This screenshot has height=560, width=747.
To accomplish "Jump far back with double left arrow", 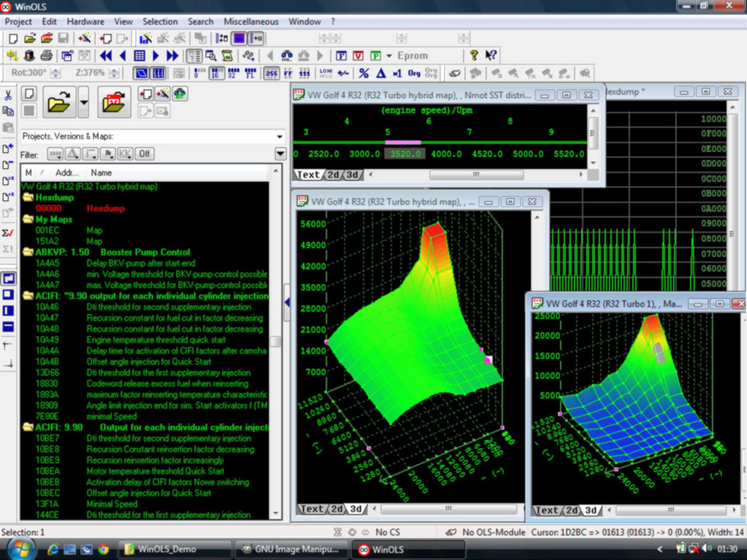I will click(x=106, y=55).
